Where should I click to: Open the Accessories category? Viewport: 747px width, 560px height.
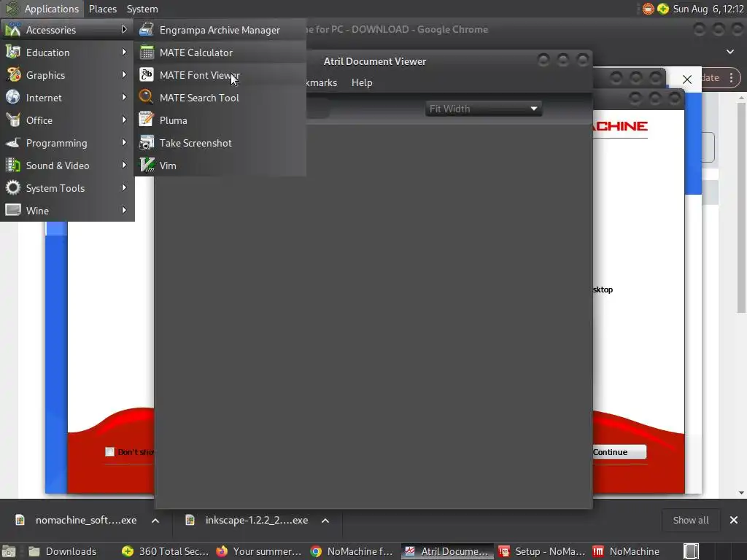[x=66, y=30]
